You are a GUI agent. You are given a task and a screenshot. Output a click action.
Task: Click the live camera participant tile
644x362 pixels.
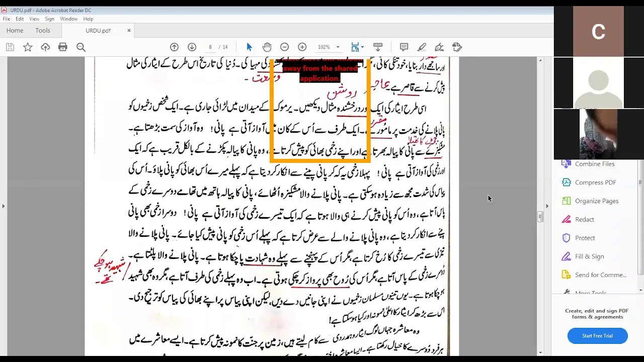point(598,134)
